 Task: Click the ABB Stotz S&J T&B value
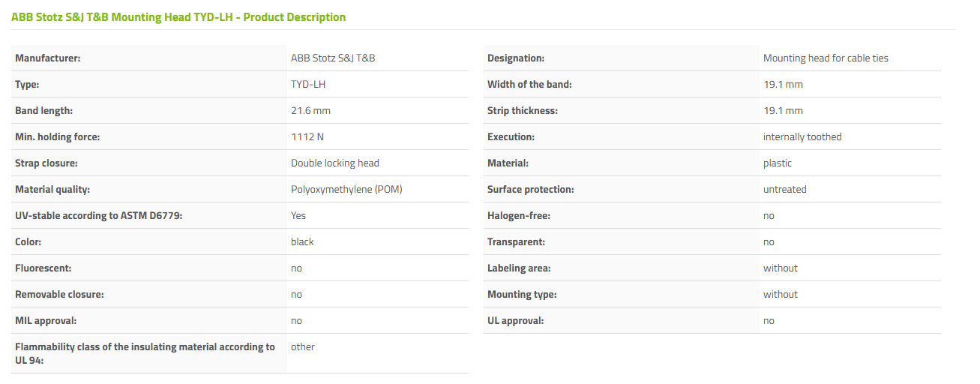pos(333,58)
